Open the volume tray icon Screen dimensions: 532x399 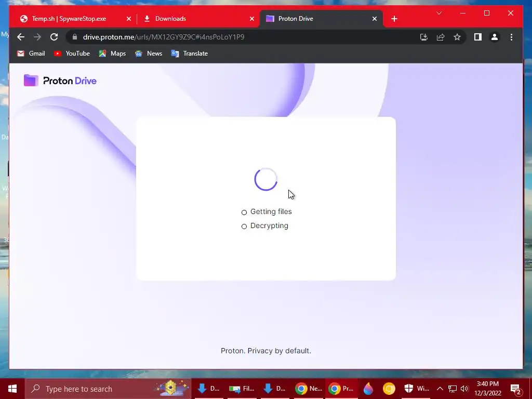tap(464, 389)
